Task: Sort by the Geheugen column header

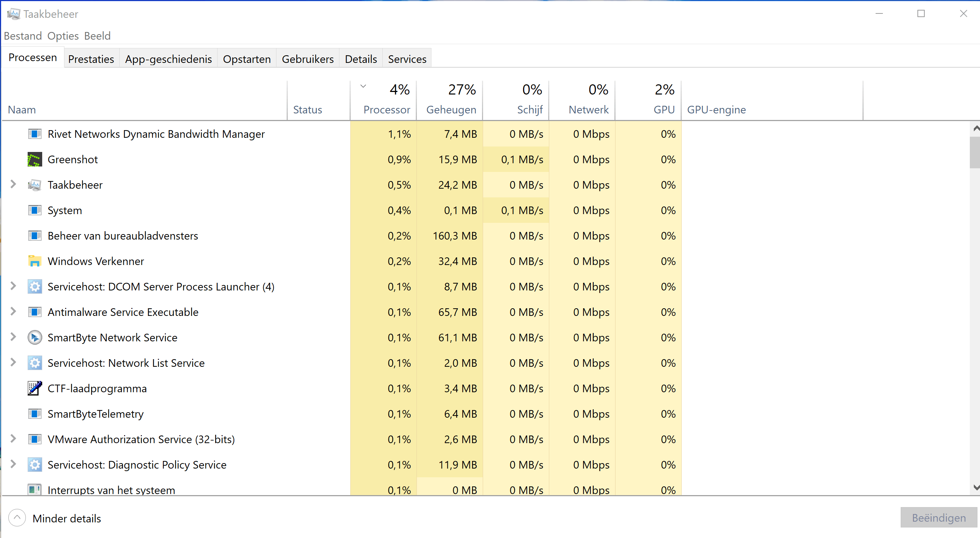Action: pos(450,101)
